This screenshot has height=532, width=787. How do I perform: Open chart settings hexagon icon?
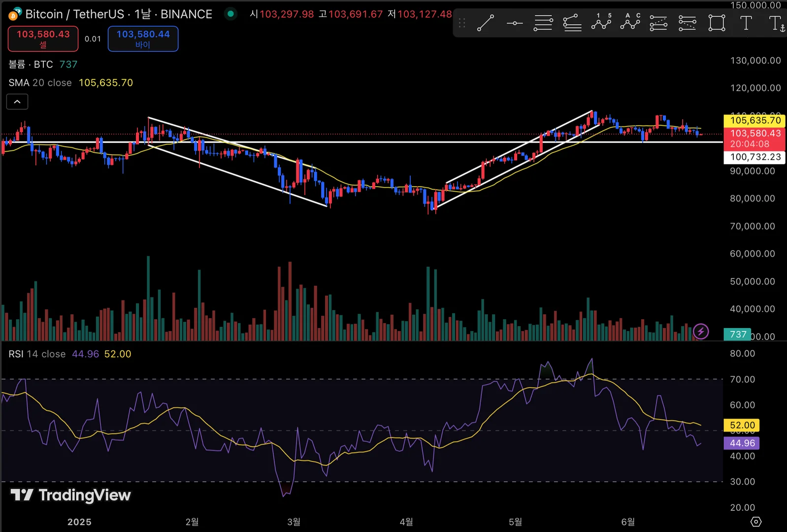756,522
